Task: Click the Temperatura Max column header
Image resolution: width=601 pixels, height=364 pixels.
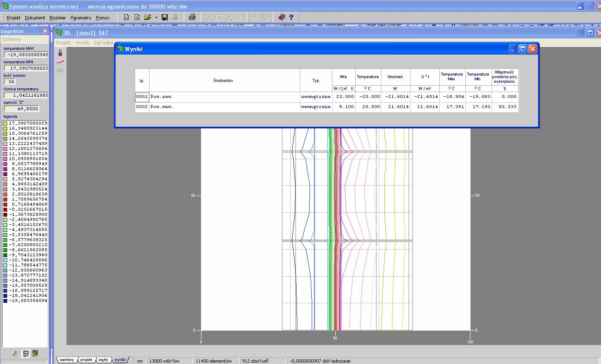Action: coord(452,77)
